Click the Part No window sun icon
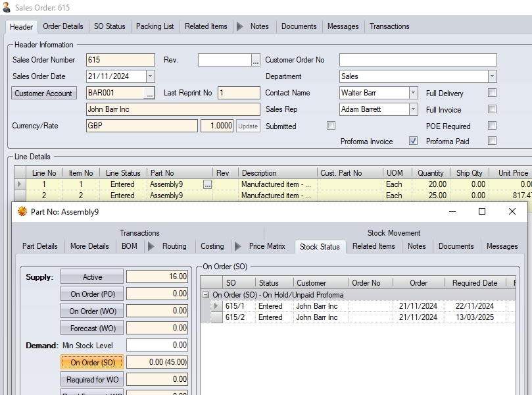532x395 pixels. 22,212
